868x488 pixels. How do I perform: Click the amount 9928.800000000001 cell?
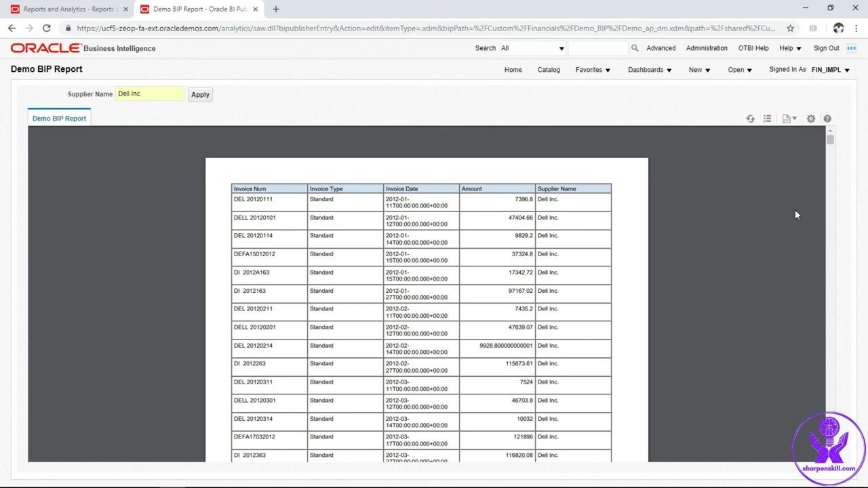tap(497, 348)
